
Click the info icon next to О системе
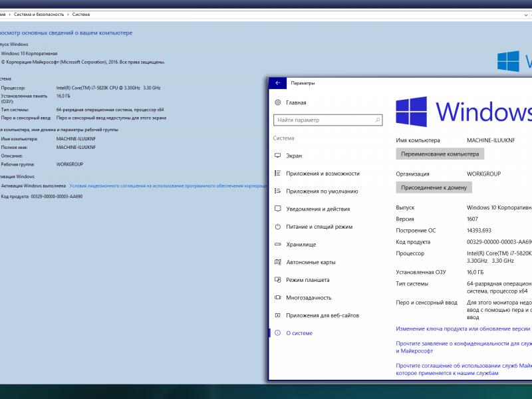click(277, 333)
